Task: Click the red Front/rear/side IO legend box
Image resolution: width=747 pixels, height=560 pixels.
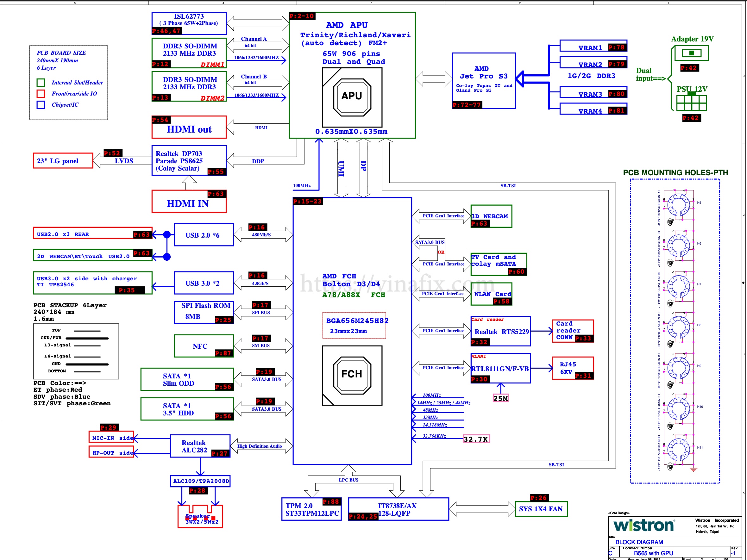Action: point(41,94)
